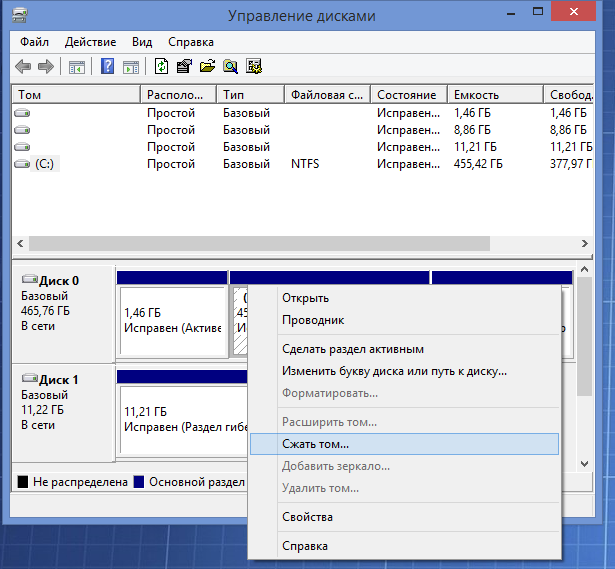Select Изменить букву диска или путь к диску
Image resolution: width=615 pixels, height=569 pixels.
(x=404, y=371)
